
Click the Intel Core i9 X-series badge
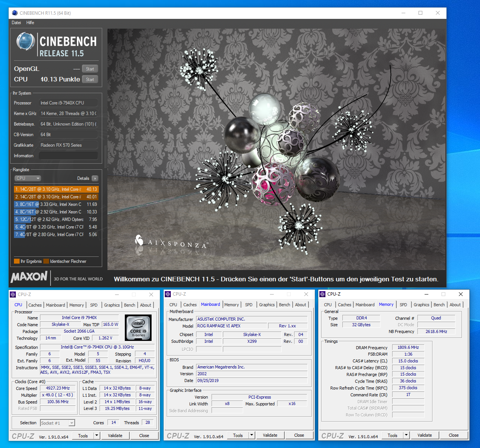click(138, 328)
